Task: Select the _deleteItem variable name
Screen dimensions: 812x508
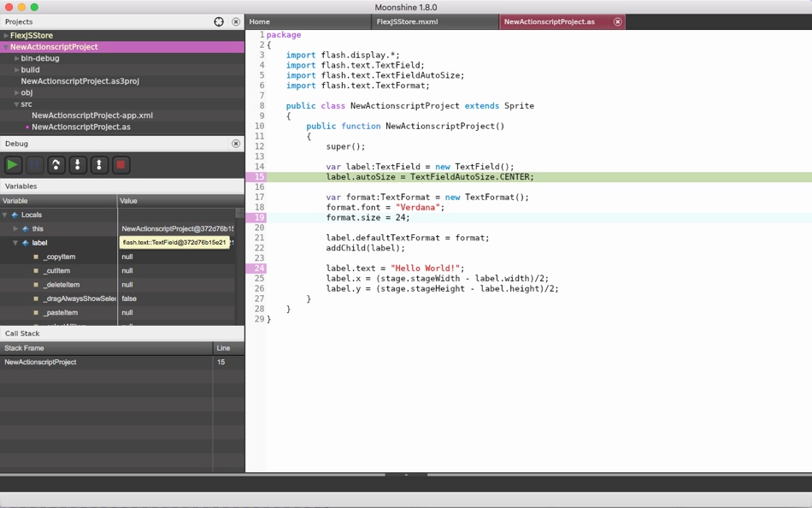Action: point(62,285)
